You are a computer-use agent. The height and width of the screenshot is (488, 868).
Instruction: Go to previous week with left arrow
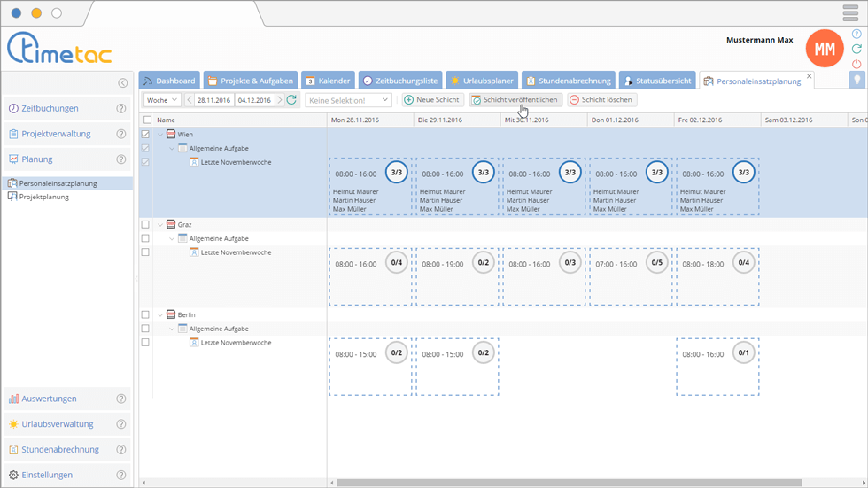click(x=190, y=100)
